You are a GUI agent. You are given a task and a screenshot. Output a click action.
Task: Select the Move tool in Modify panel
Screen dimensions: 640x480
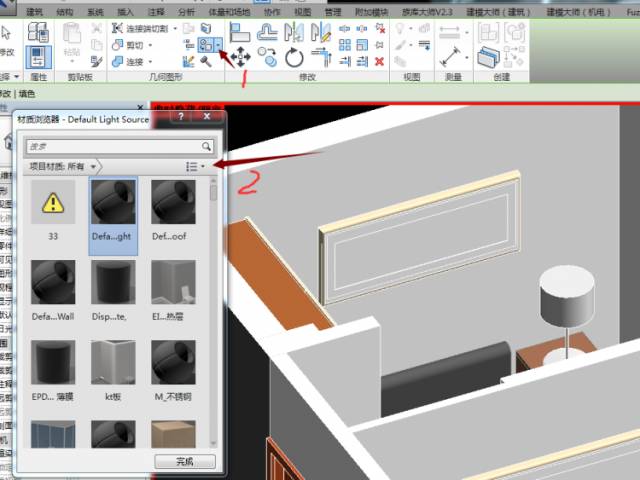240,57
